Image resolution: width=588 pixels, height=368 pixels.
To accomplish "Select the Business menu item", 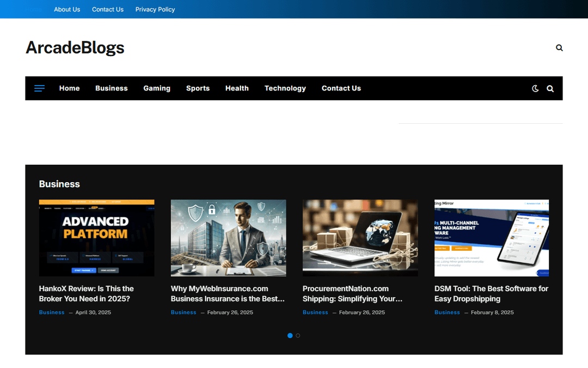I will pos(112,88).
